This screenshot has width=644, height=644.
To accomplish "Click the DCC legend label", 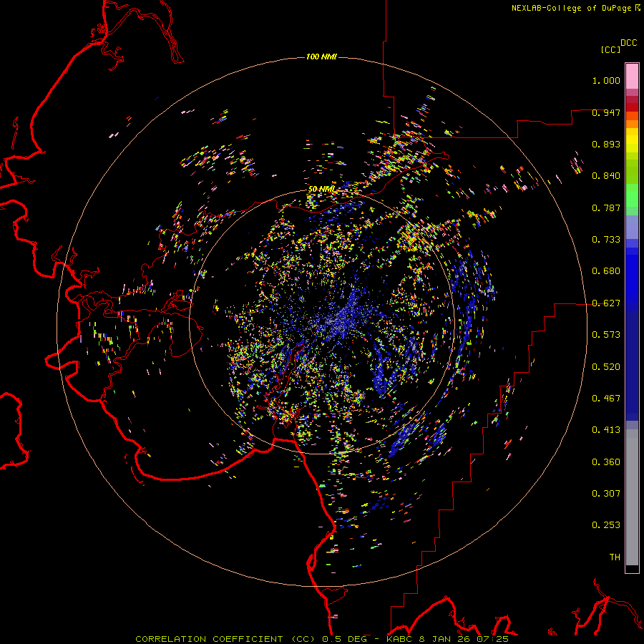I will (x=628, y=43).
